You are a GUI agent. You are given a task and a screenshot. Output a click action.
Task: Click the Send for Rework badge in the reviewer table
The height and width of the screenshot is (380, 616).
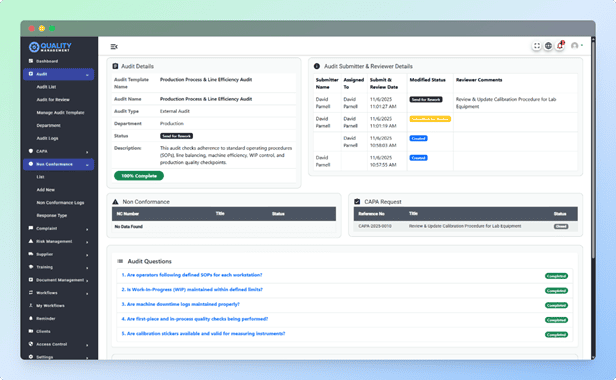coord(426,99)
